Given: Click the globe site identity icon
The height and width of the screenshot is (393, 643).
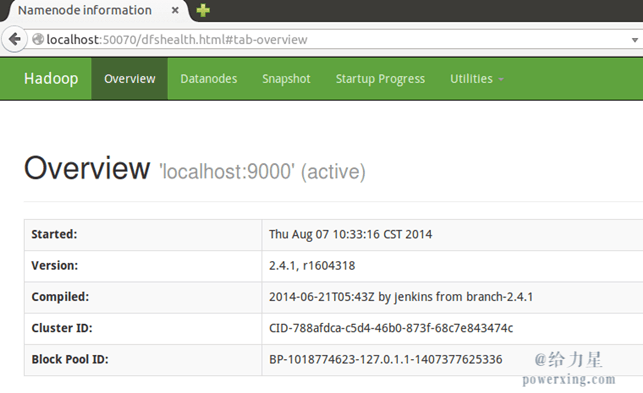Looking at the screenshot, I should point(38,39).
